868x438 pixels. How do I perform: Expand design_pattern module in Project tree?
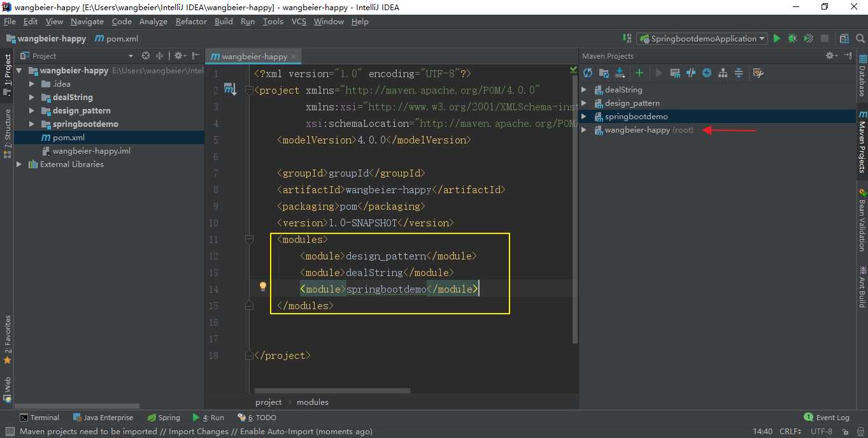[x=32, y=111]
